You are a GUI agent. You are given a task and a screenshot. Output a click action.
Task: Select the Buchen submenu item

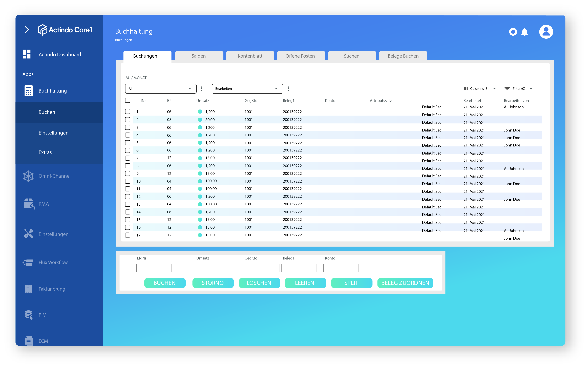click(x=59, y=112)
